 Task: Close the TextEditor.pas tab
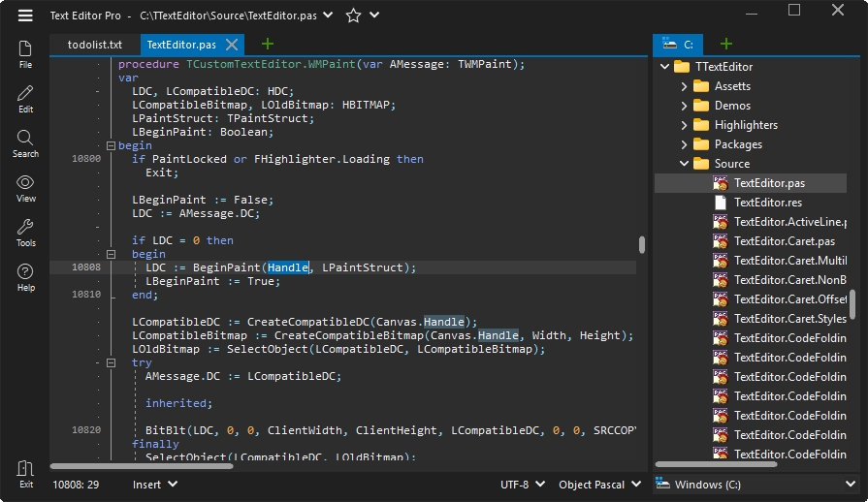click(x=232, y=45)
